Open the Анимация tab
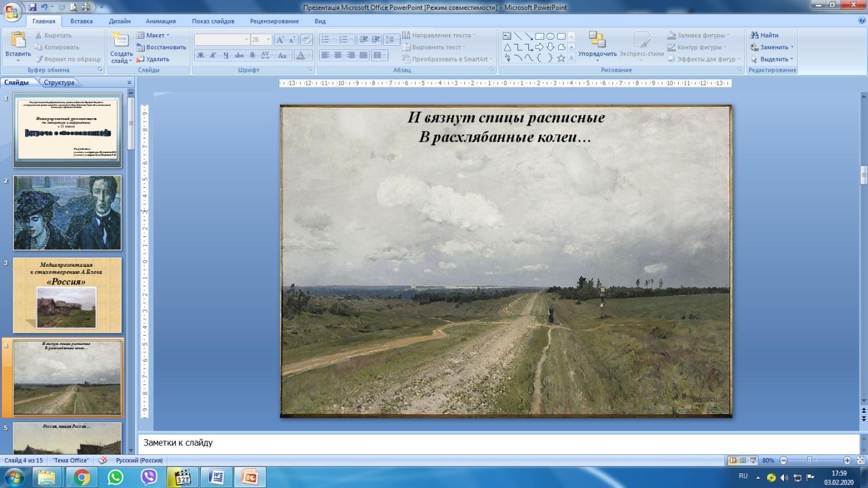Image resolution: width=868 pixels, height=488 pixels. pyautogui.click(x=161, y=21)
